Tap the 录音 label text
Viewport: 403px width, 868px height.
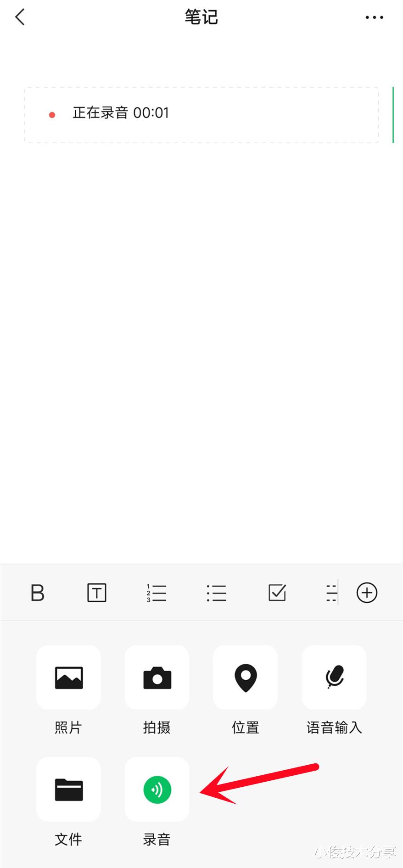(157, 840)
